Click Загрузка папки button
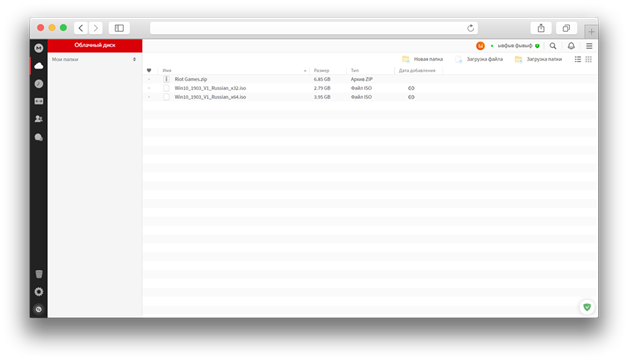The width and height of the screenshot is (628, 360). pyautogui.click(x=538, y=59)
